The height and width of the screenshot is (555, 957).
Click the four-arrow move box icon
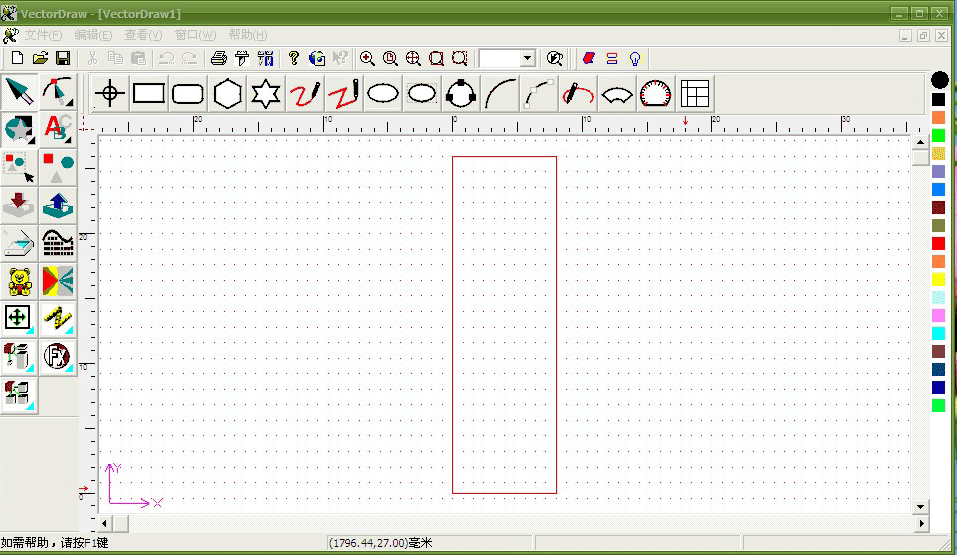(x=18, y=318)
